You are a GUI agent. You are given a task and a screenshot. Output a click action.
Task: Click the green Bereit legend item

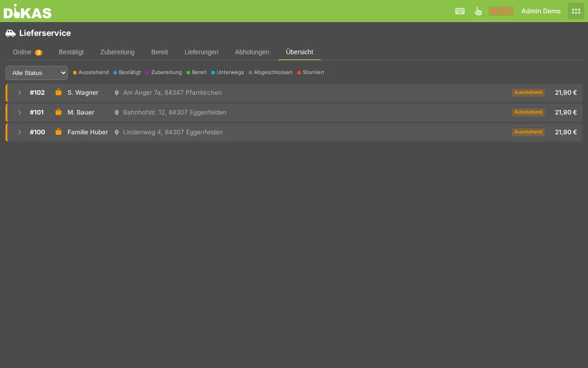coord(197,73)
